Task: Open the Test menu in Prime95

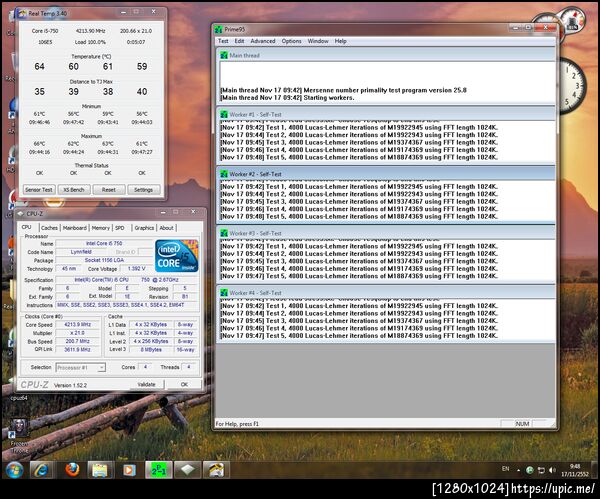Action: click(x=223, y=41)
